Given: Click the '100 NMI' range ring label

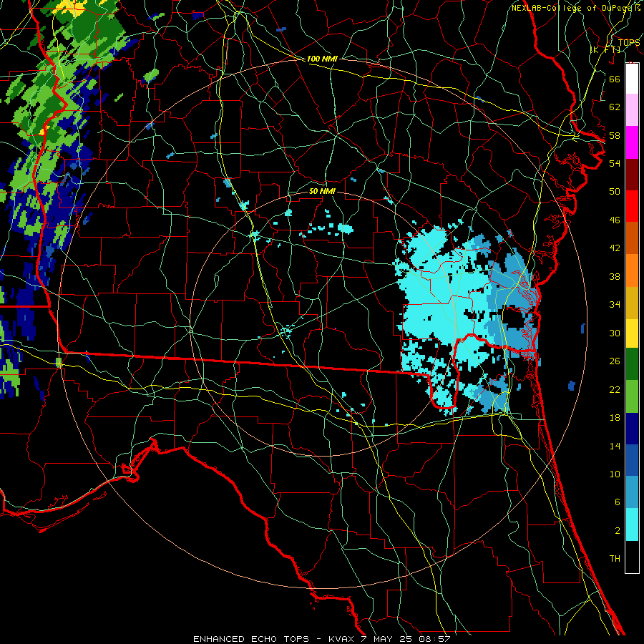Looking at the screenshot, I should coord(322,59).
